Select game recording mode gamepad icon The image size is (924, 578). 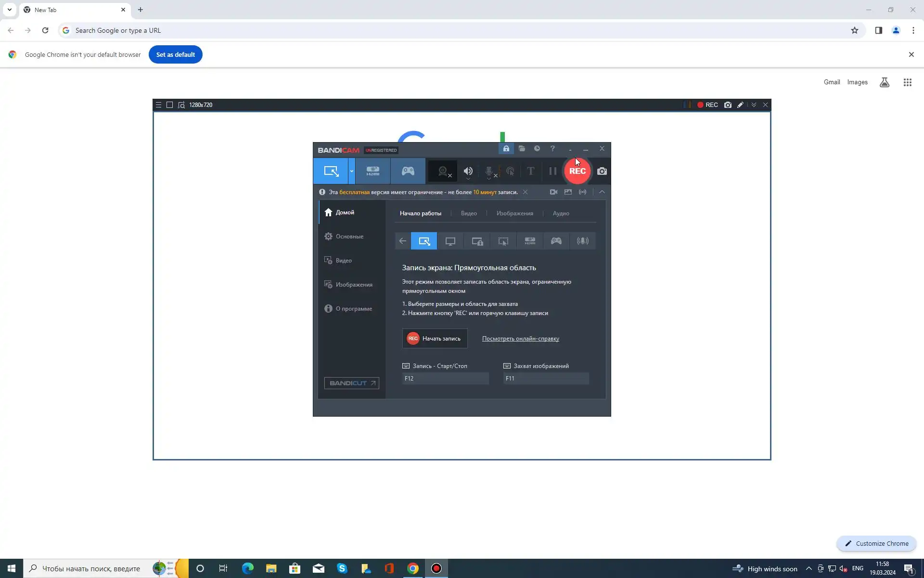[x=408, y=171]
